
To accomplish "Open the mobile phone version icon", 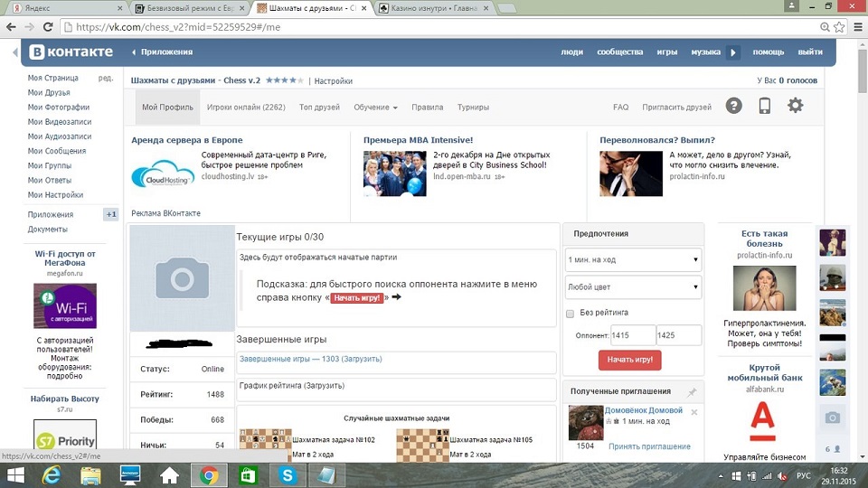I will coord(764,106).
